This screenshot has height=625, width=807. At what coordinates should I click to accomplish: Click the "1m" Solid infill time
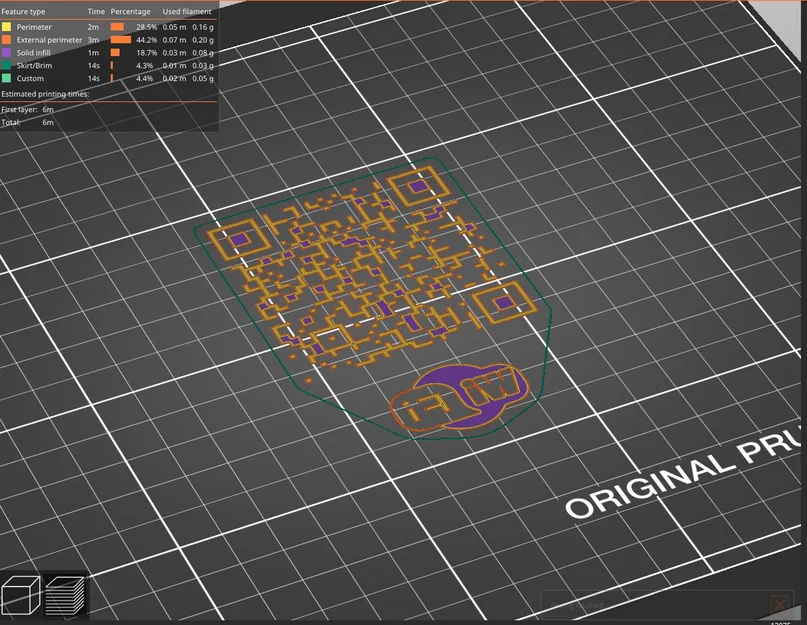tap(93, 53)
